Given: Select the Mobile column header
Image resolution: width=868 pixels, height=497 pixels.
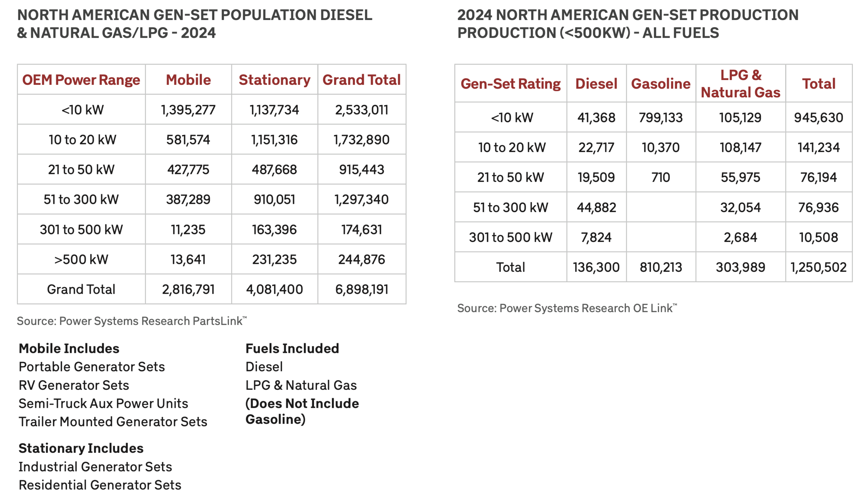Looking at the screenshot, I should [188, 80].
